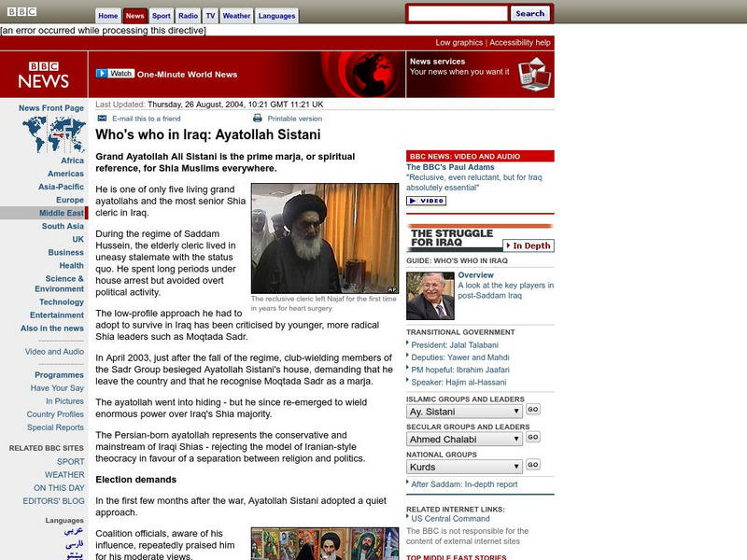Click the Overview thumbnail photo
747x560 pixels.
430,296
